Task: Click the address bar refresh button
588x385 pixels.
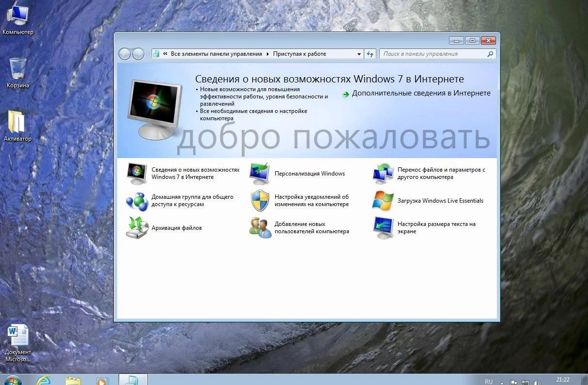Action: 370,54
